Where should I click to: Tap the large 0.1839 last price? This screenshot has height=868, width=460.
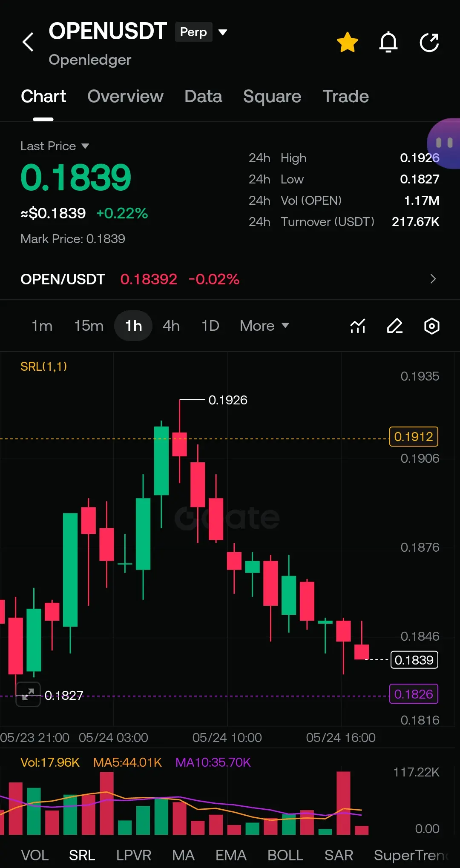[76, 178]
